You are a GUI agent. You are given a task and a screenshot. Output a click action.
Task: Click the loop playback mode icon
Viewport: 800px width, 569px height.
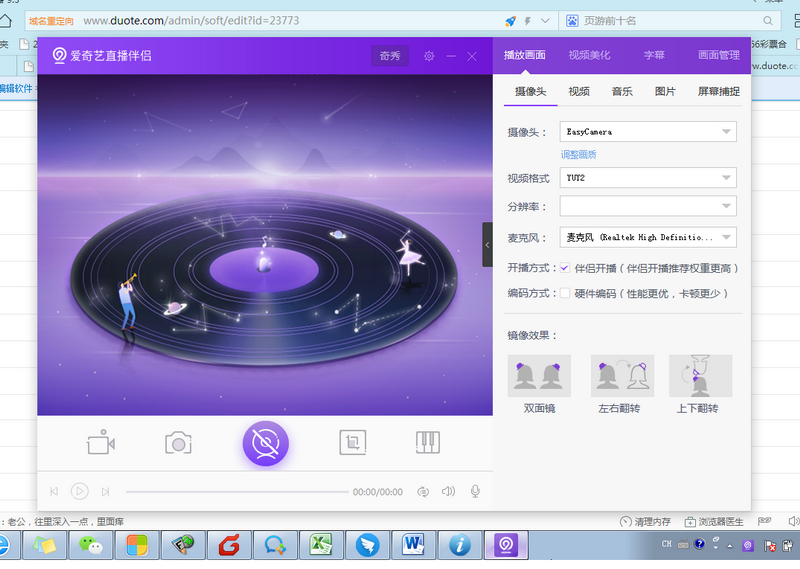click(423, 492)
